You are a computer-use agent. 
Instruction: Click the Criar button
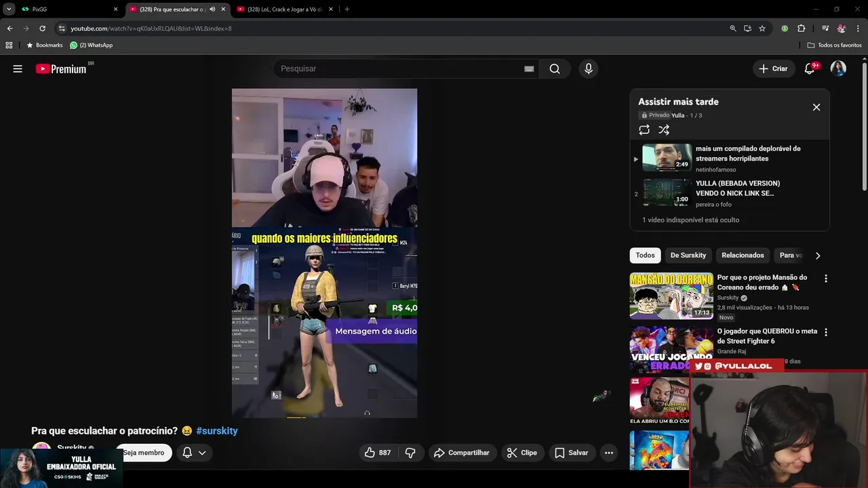773,68
